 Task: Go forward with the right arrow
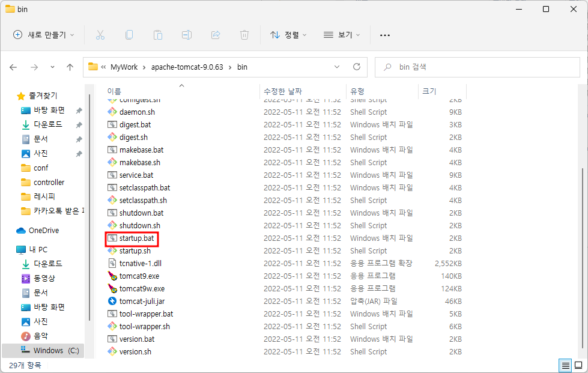click(x=34, y=67)
